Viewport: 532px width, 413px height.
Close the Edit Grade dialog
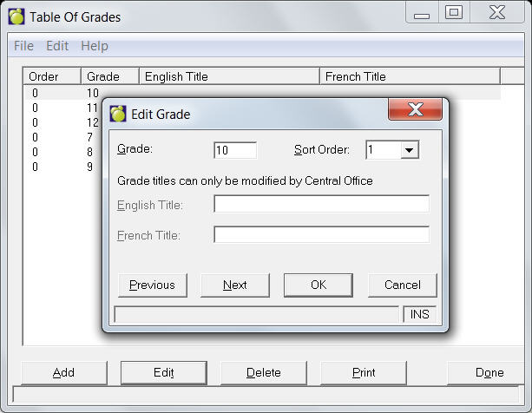click(415, 110)
